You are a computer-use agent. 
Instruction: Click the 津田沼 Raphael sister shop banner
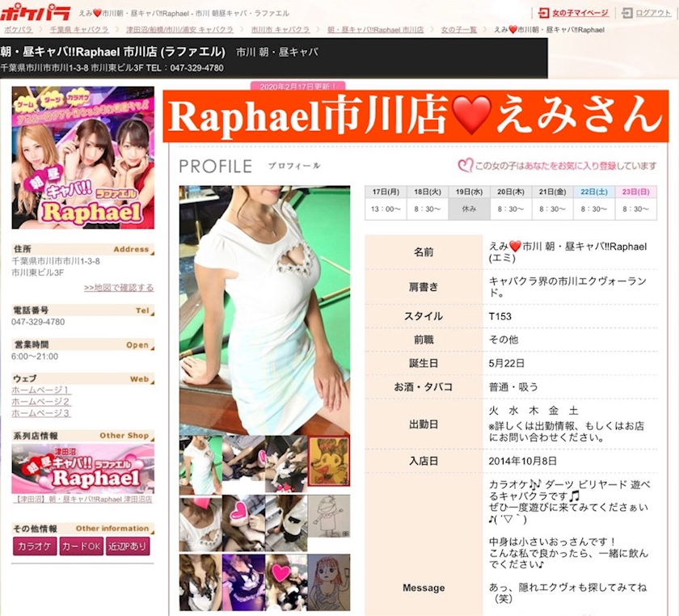click(82, 469)
